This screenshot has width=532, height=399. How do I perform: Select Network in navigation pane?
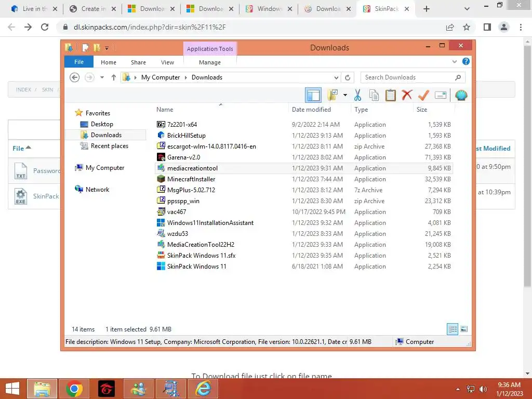97,189
